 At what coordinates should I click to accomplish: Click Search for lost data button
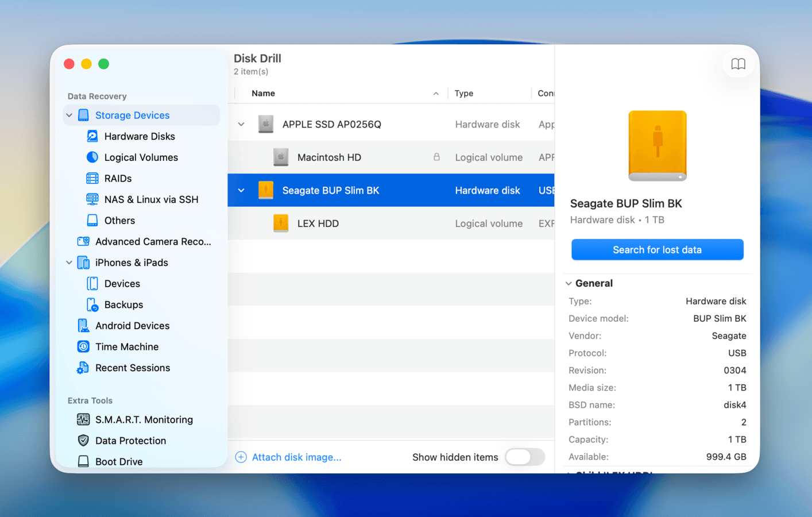pyautogui.click(x=657, y=250)
